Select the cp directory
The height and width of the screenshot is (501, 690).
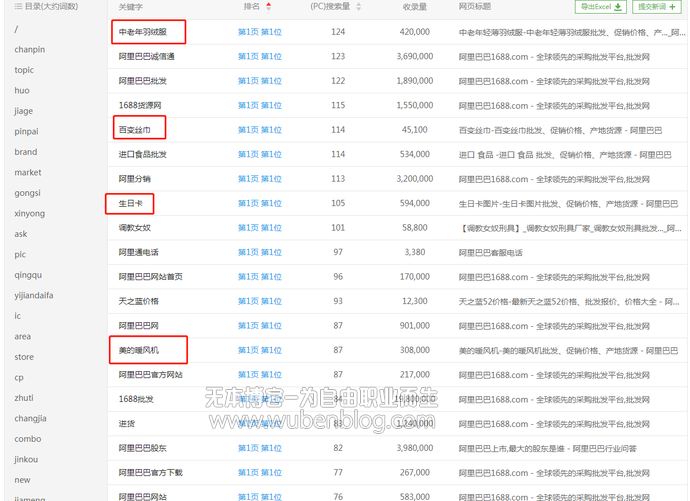(19, 377)
